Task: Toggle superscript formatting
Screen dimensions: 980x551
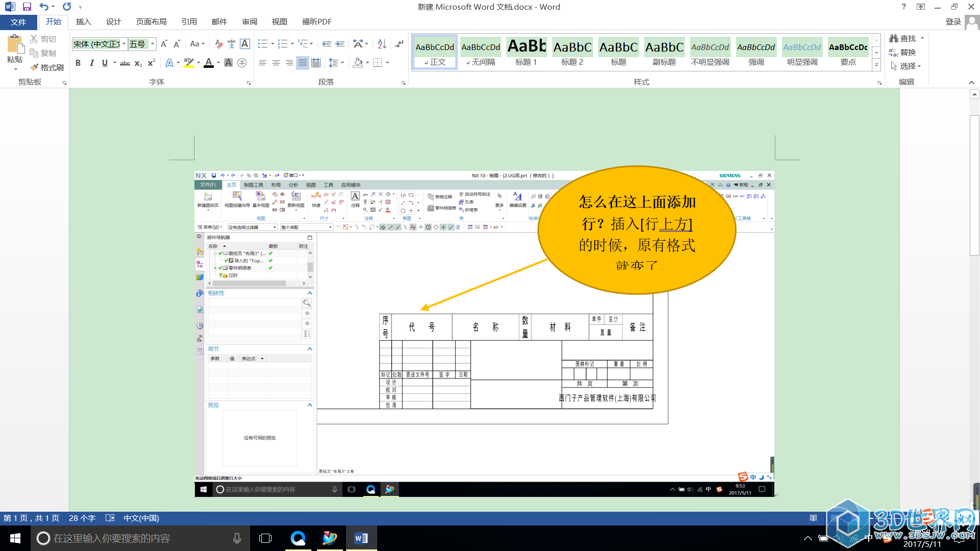Action: (x=151, y=63)
